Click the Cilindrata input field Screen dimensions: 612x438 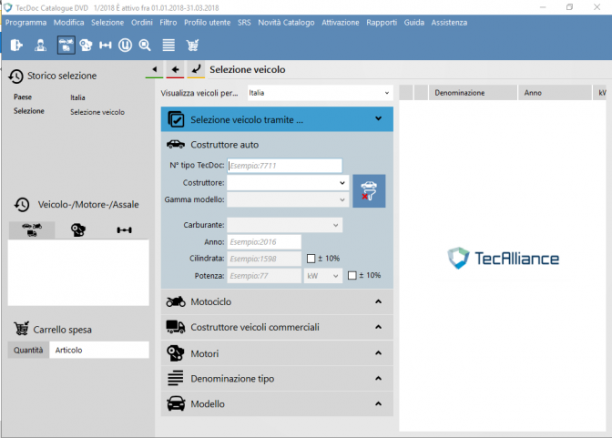[x=264, y=258]
